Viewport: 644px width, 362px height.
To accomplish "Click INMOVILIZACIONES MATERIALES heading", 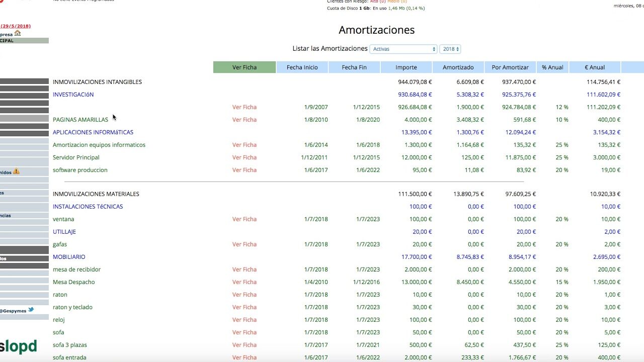I will click(96, 194).
